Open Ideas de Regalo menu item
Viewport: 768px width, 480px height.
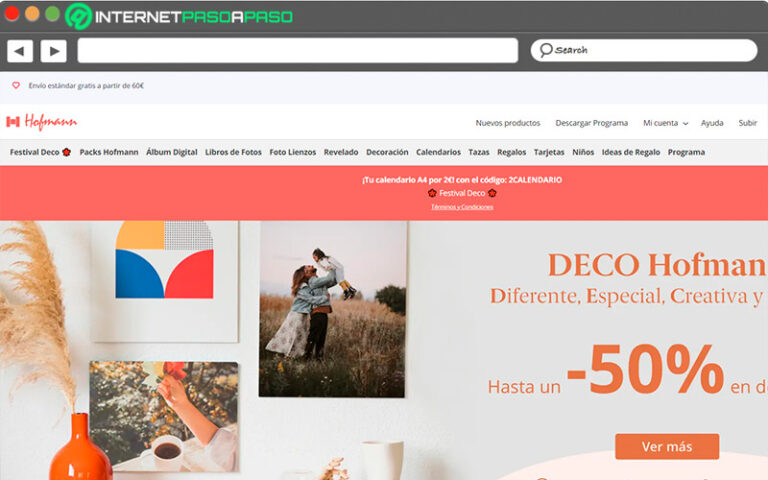click(631, 152)
